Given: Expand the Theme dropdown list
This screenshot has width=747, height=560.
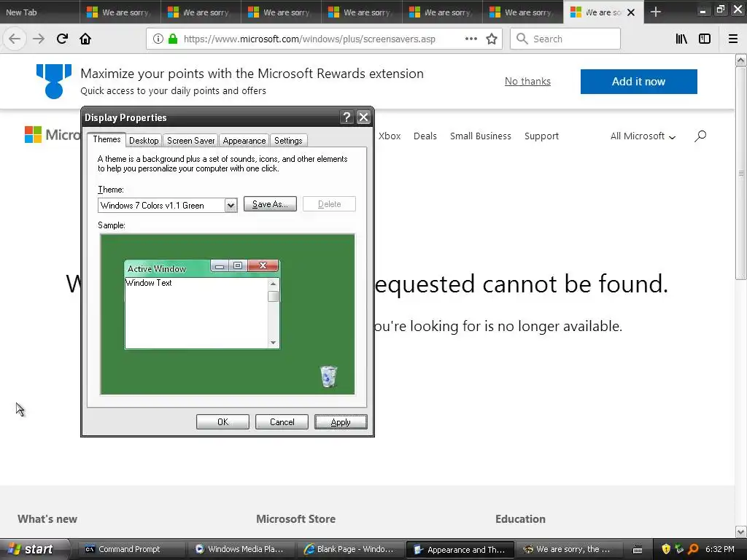Looking at the screenshot, I should [x=231, y=205].
